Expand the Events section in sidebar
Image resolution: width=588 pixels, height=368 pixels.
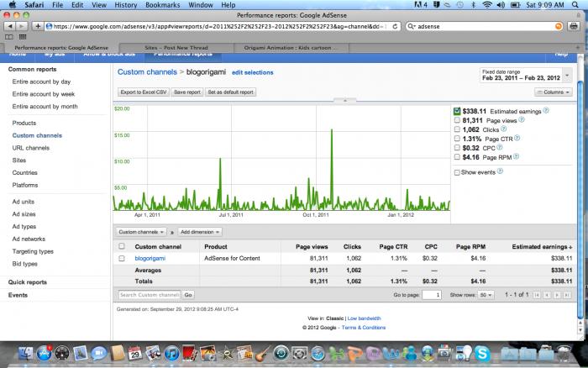[18, 295]
